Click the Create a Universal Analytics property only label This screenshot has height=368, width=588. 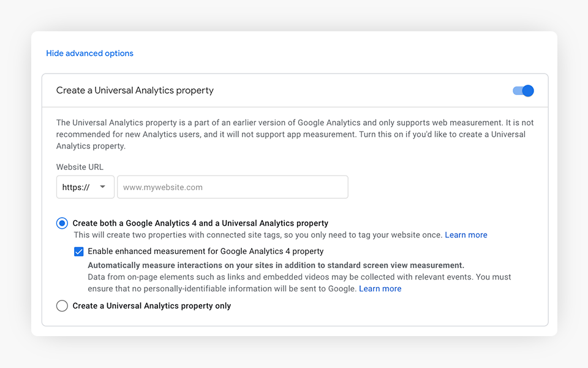pos(151,305)
